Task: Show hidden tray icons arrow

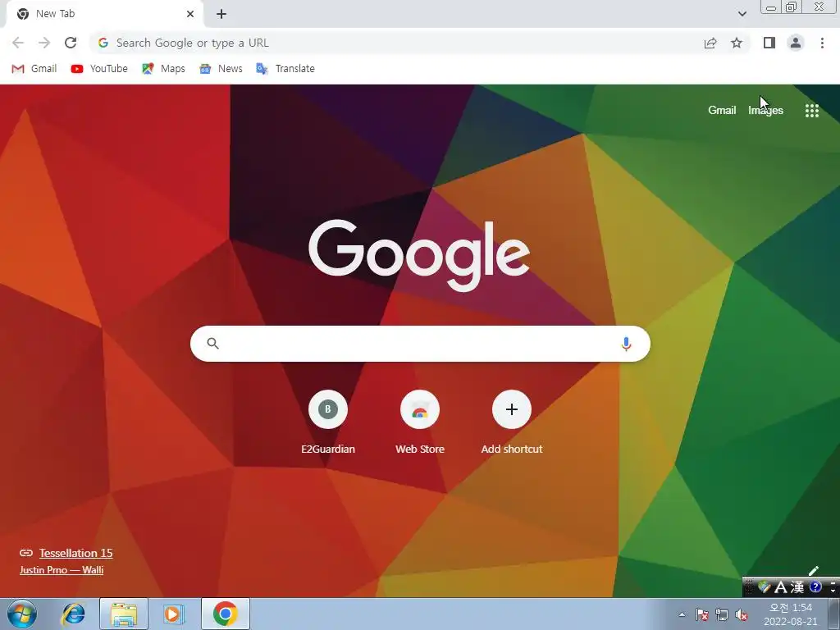Action: (682, 614)
